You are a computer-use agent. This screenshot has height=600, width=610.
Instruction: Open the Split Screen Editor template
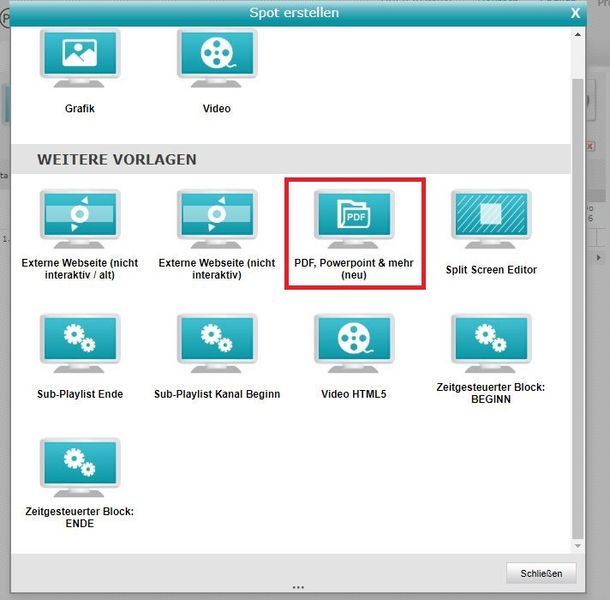pos(491,219)
